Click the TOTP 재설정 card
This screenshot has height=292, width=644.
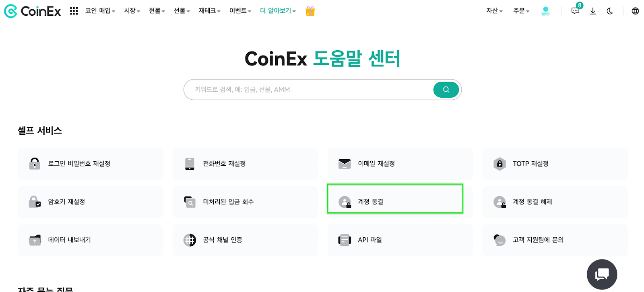[x=554, y=164]
